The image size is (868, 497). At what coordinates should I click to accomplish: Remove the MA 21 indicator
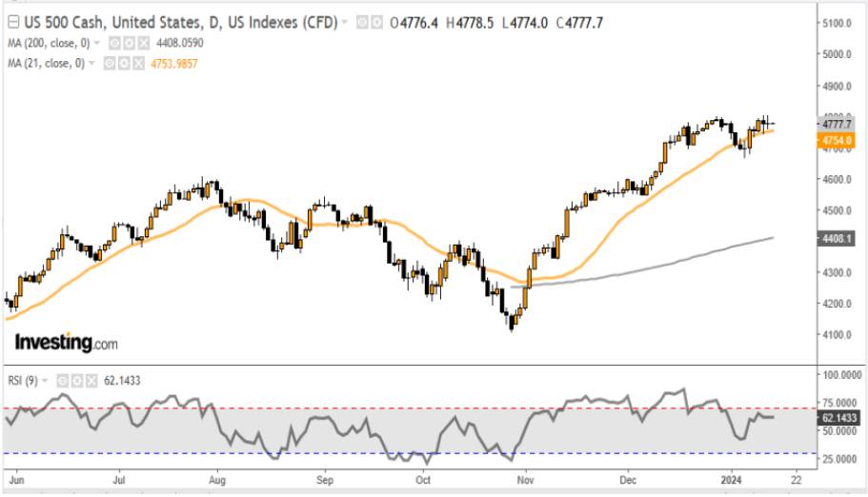[137, 63]
